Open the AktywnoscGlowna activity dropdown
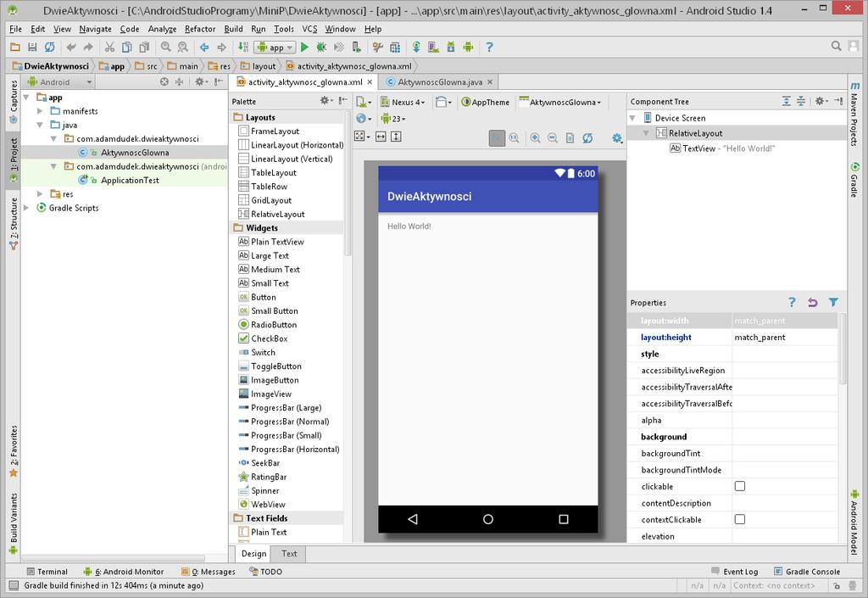Image resolution: width=868 pixels, height=598 pixels. click(559, 102)
